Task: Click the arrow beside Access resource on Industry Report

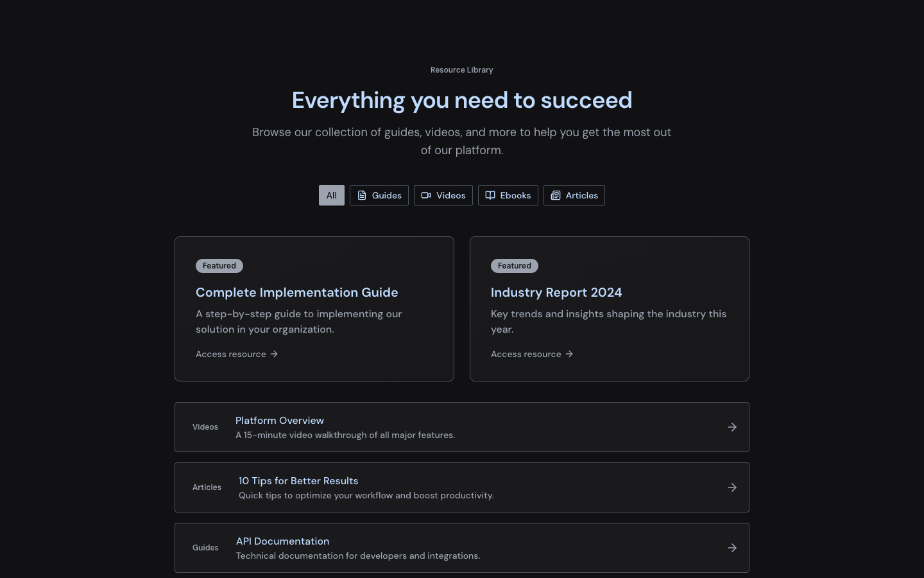Action: [569, 354]
